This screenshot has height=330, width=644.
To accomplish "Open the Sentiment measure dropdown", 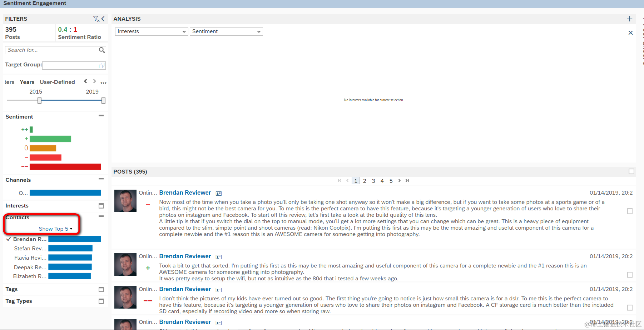I will (226, 31).
